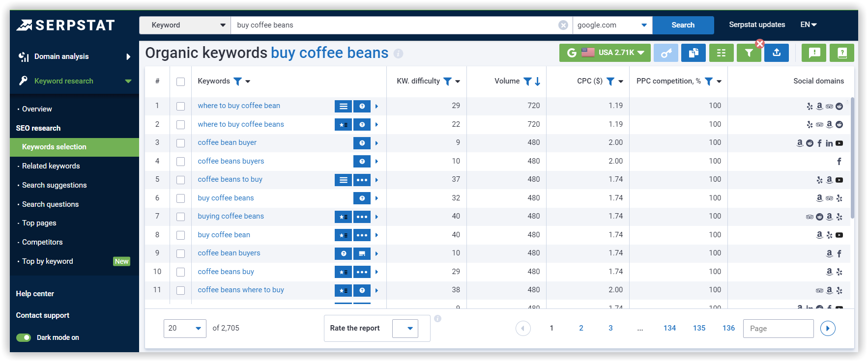Go to page 136 in pagination
The width and height of the screenshot is (868, 362).
tap(728, 328)
